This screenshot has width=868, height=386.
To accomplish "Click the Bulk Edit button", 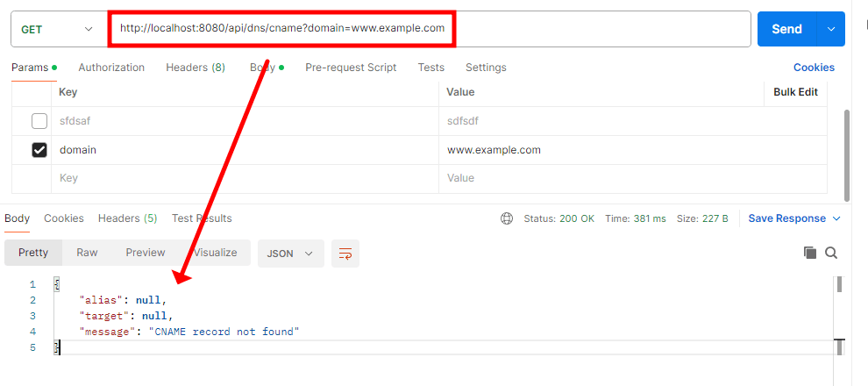I will coord(795,92).
